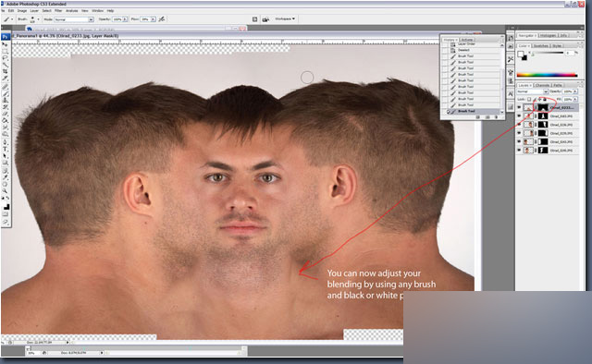Click the screen mode icon in toolbox

click(5, 222)
